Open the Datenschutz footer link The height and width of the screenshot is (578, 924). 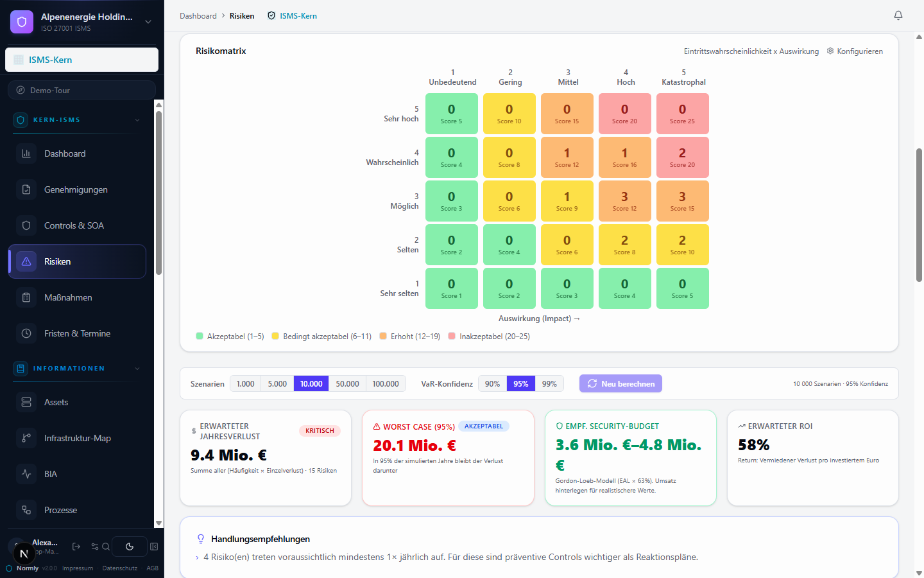pyautogui.click(x=120, y=568)
